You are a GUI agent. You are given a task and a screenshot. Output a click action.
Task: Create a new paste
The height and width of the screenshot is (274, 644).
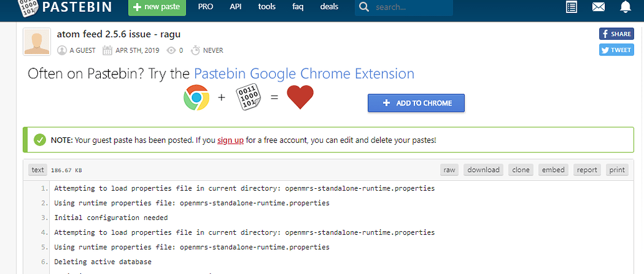[157, 7]
